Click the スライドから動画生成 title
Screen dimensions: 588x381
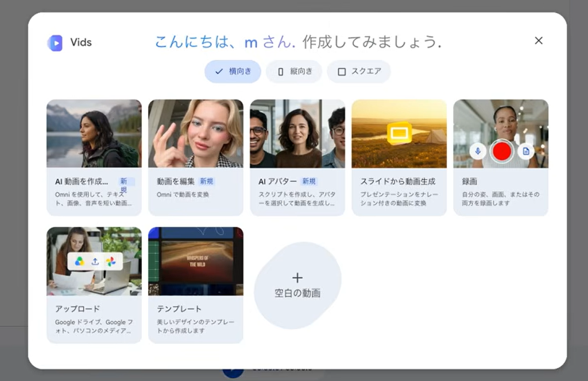[x=398, y=181]
